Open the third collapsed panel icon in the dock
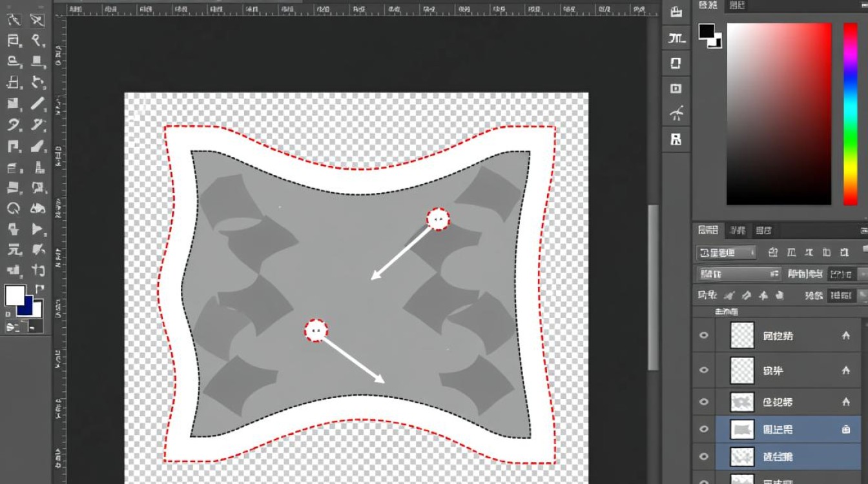The image size is (868, 484). coord(676,63)
